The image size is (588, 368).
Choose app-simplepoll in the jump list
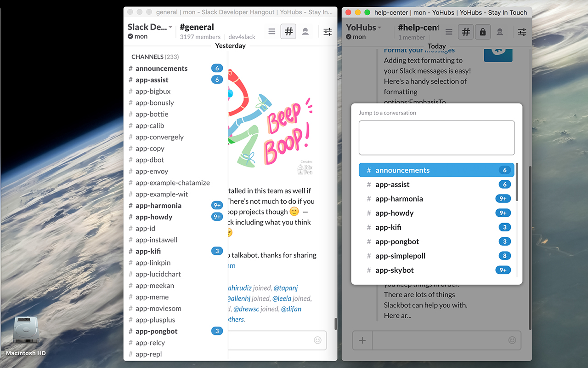pyautogui.click(x=437, y=256)
